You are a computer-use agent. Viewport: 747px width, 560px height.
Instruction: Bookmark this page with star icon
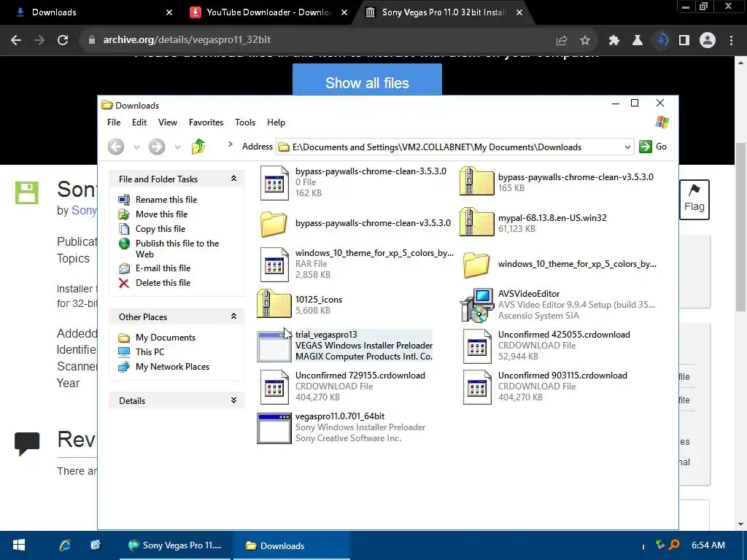coord(584,41)
